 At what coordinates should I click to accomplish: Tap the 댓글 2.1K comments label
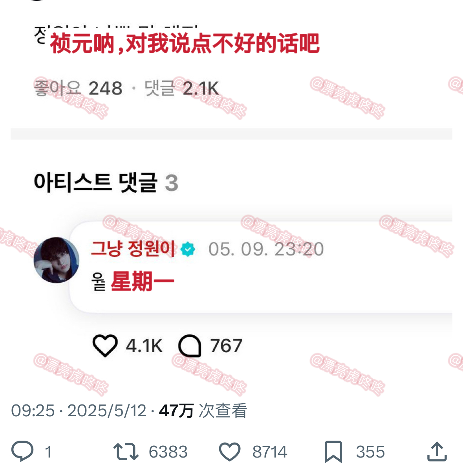click(x=181, y=88)
